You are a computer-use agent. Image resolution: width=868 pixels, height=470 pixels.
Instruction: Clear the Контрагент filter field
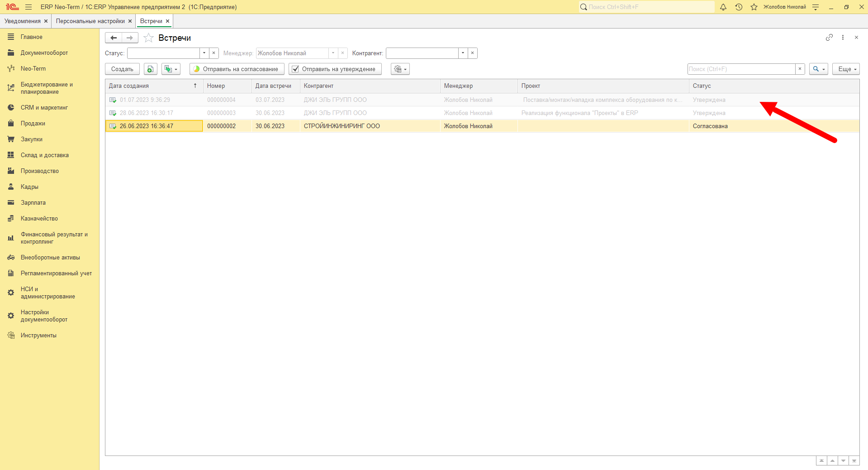473,53
